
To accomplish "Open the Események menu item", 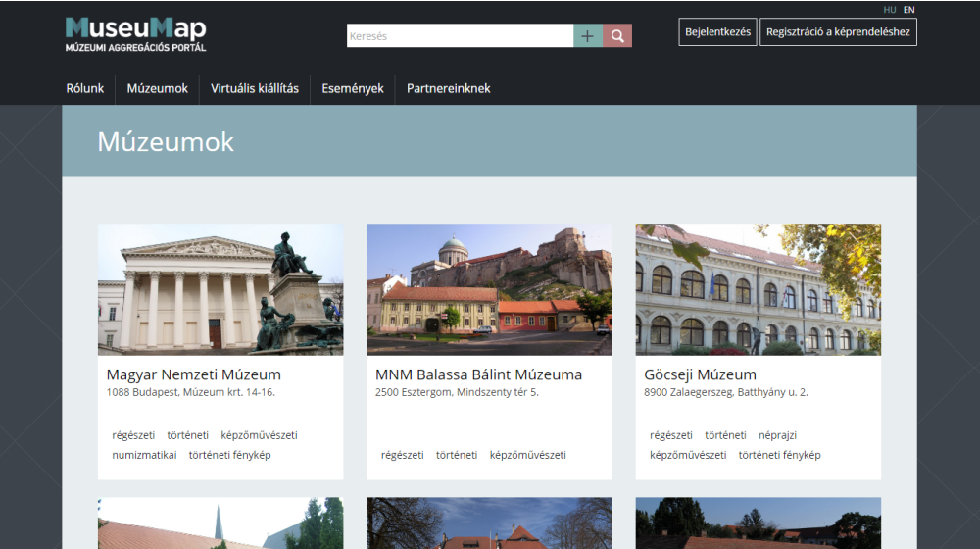I will point(353,89).
